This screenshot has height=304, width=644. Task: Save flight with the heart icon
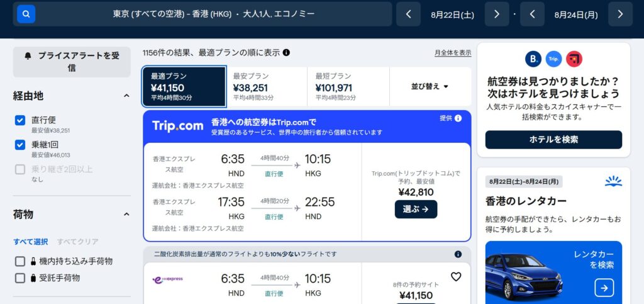[456, 276]
